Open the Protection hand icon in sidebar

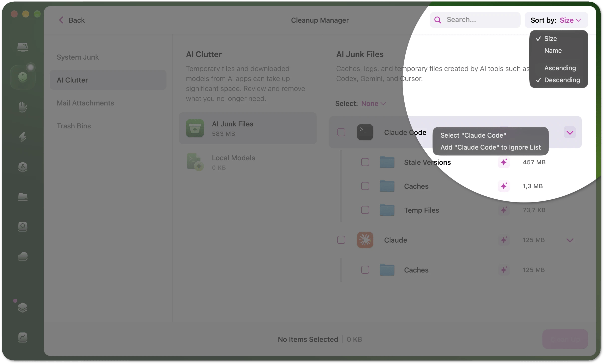22,107
